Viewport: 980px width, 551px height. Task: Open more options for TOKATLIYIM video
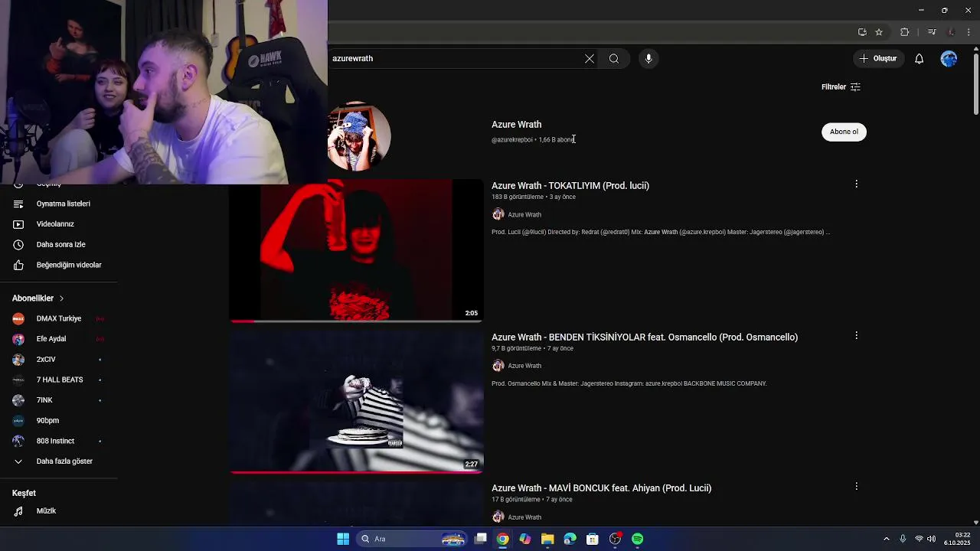pos(856,184)
